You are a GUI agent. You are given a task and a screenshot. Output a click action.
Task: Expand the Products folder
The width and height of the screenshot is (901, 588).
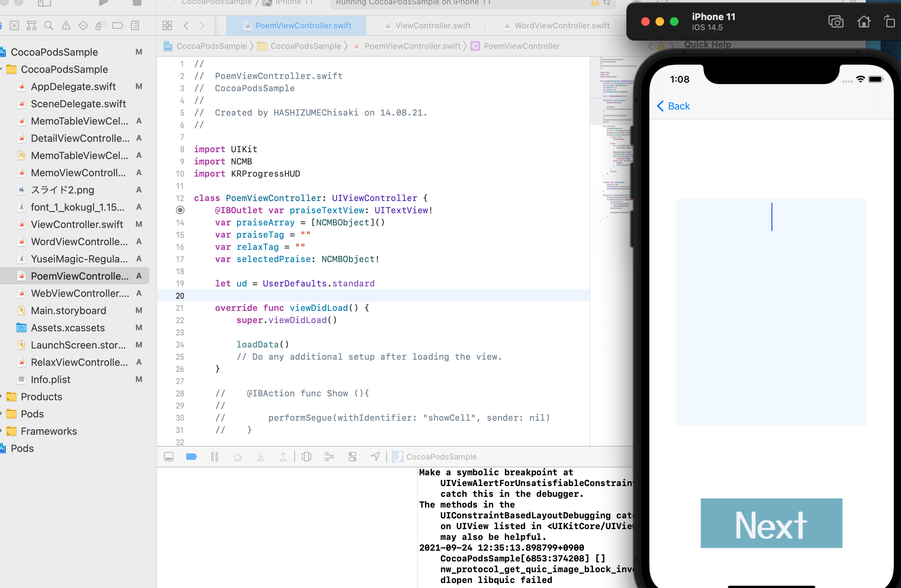[1, 396]
